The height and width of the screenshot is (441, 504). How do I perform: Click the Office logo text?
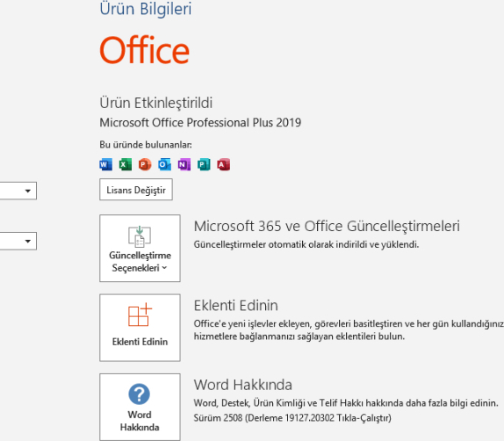pos(144,50)
